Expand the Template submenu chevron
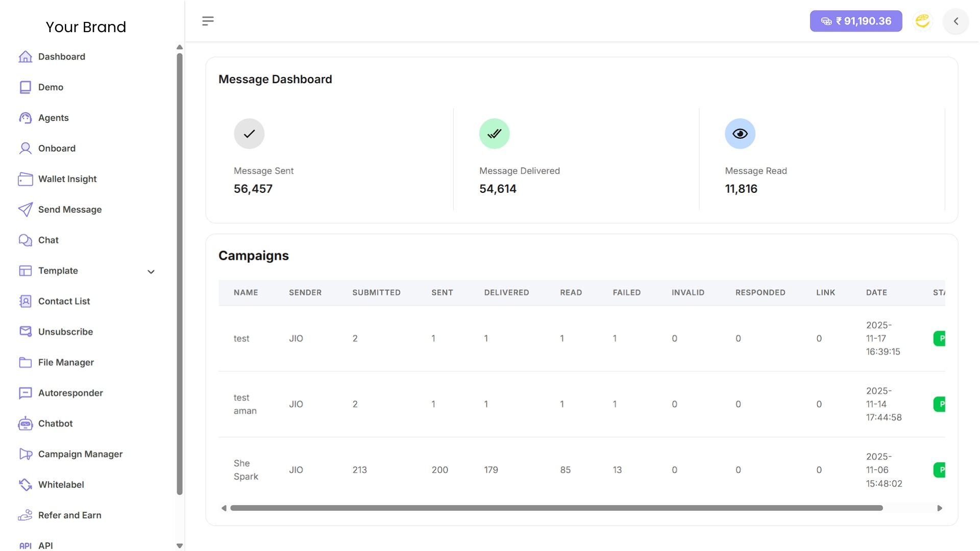Viewport: 980px width, 551px height. point(151,271)
